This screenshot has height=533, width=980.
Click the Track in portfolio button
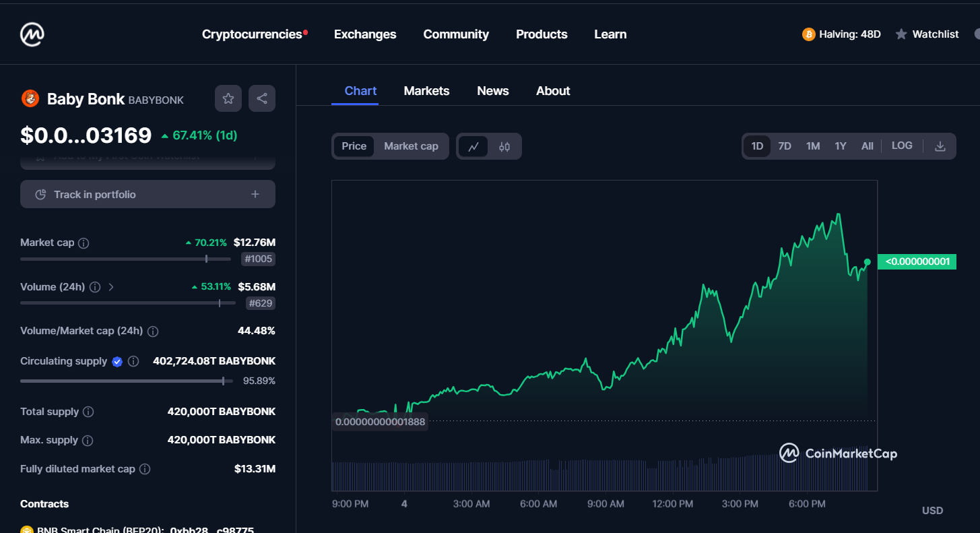pos(148,194)
